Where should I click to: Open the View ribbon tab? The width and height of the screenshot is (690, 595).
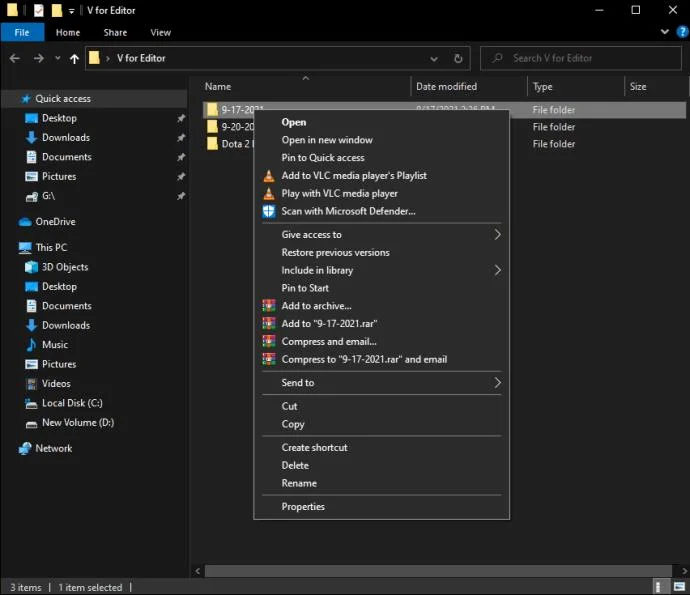pos(161,33)
